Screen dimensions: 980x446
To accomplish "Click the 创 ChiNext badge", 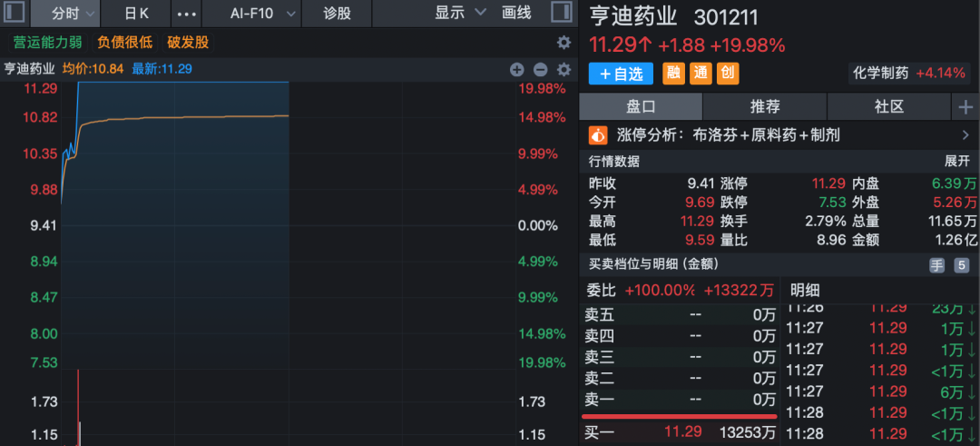I will [728, 74].
